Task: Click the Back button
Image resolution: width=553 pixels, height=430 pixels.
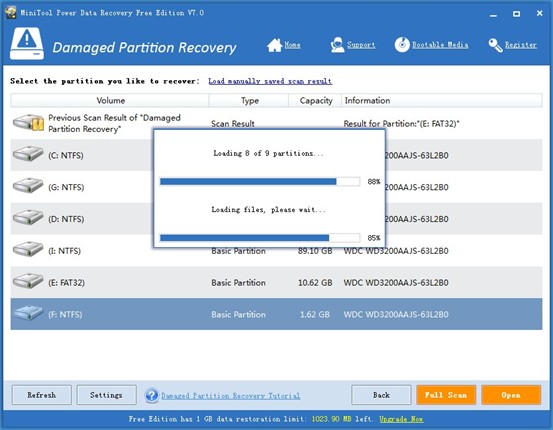Action: click(381, 395)
